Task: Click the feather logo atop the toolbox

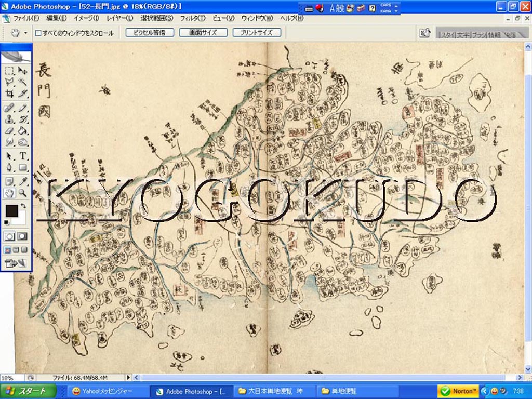Action: tap(16, 57)
